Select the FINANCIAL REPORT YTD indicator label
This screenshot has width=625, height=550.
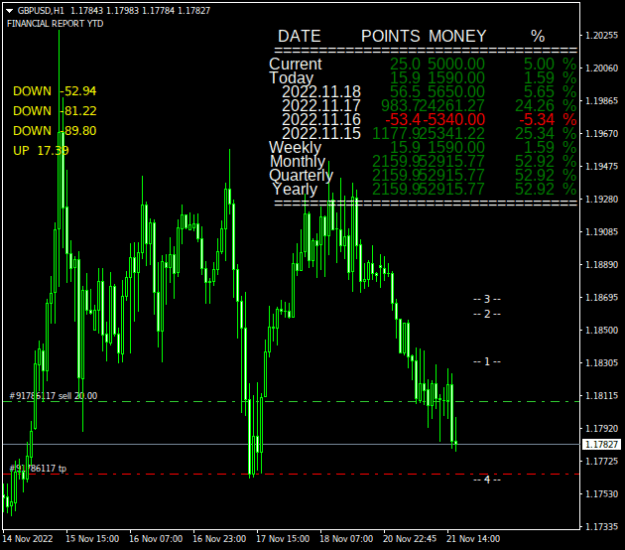pos(55,24)
